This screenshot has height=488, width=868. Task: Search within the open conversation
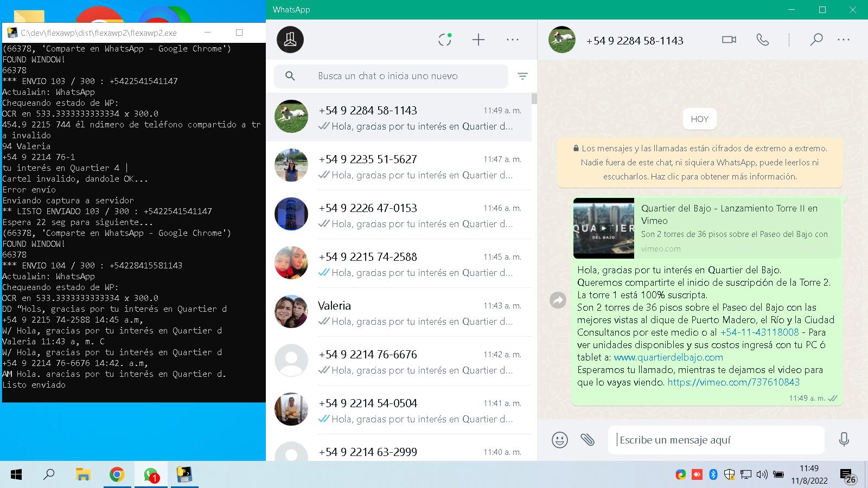click(x=816, y=40)
